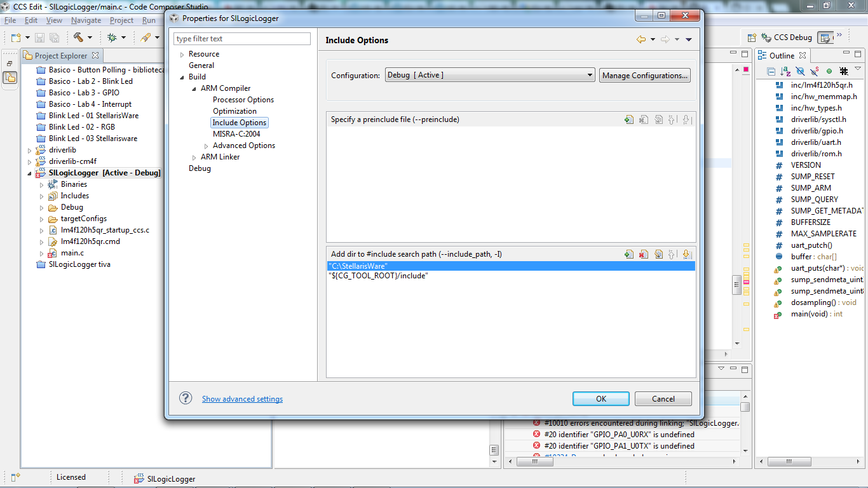This screenshot has height=488, width=868.
Task: Expand the ARM Linker node
Action: click(194, 158)
